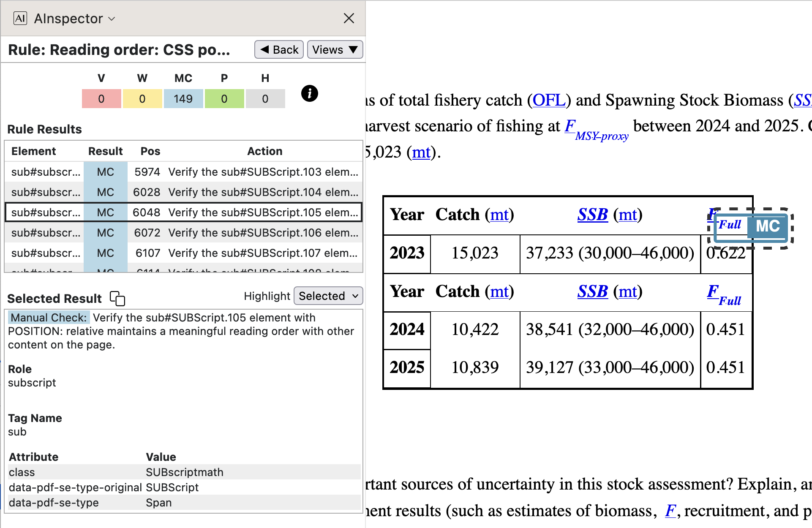Click the rule summary info icon
The height and width of the screenshot is (528, 812).
point(309,93)
